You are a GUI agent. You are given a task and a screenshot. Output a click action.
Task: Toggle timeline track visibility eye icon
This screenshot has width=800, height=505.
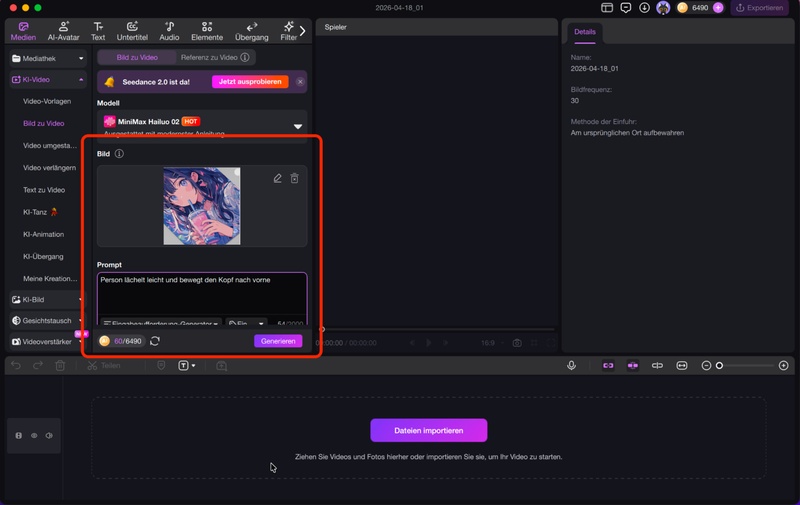(34, 436)
